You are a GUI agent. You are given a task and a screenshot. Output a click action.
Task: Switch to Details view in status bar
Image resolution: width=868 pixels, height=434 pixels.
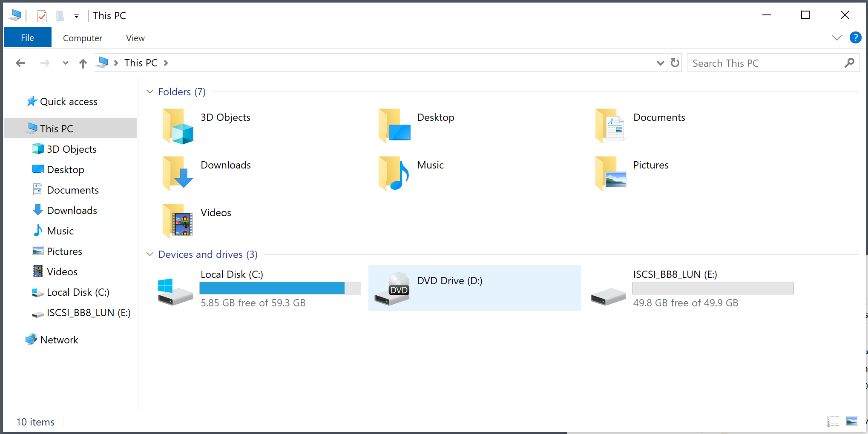click(x=834, y=421)
